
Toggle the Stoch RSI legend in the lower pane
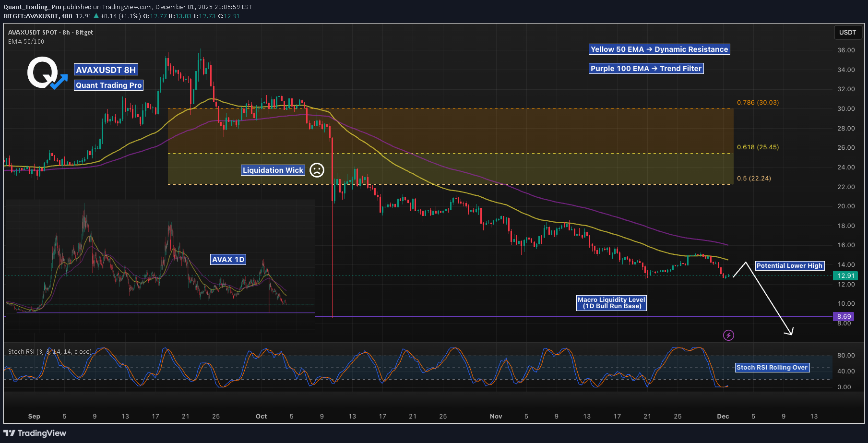pyautogui.click(x=49, y=351)
